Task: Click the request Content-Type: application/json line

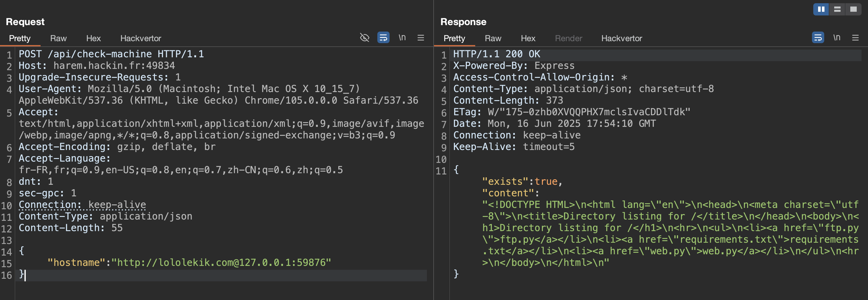Action: click(106, 216)
